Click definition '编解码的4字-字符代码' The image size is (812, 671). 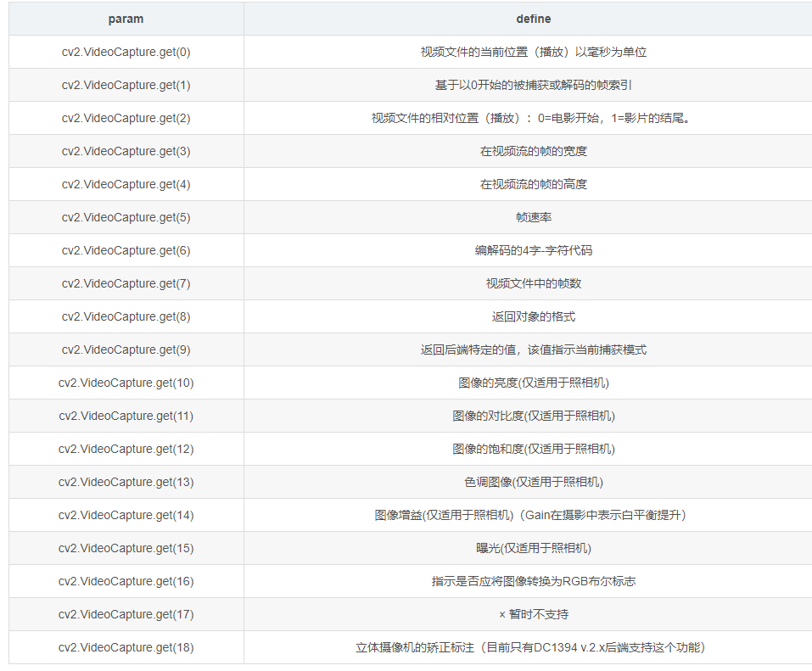pos(534,251)
